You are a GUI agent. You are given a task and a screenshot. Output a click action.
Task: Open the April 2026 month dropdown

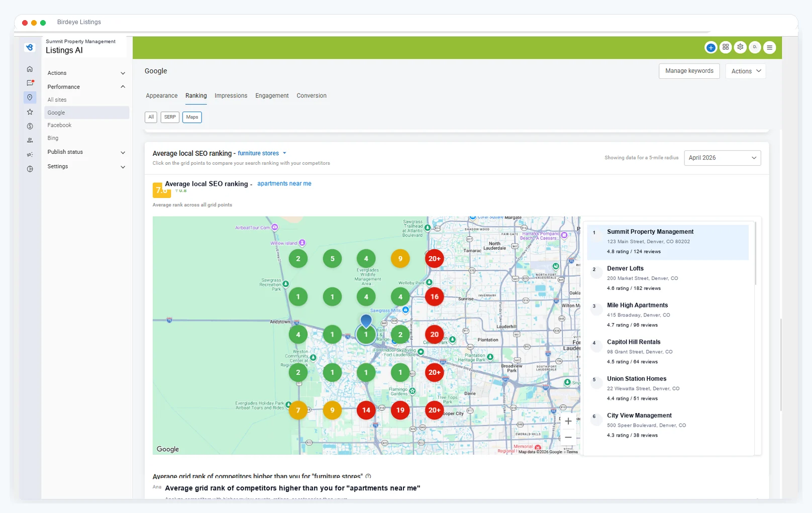pos(722,158)
